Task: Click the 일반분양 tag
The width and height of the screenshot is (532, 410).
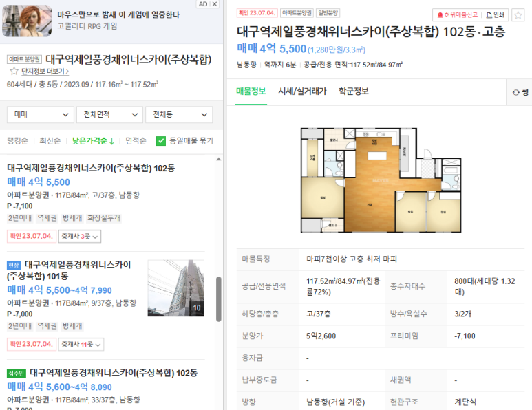Action: [328, 13]
